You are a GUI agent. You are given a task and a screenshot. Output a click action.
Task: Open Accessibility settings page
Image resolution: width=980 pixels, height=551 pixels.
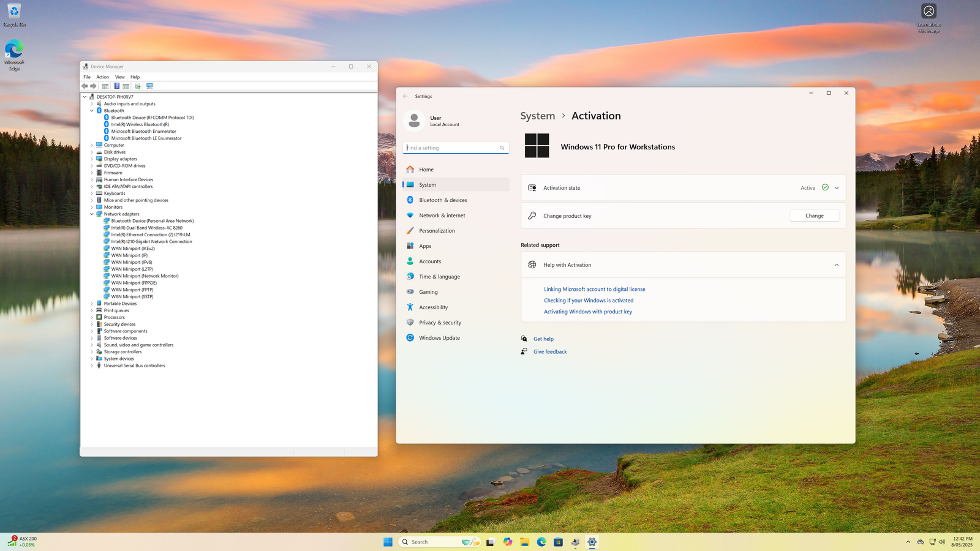point(456,307)
